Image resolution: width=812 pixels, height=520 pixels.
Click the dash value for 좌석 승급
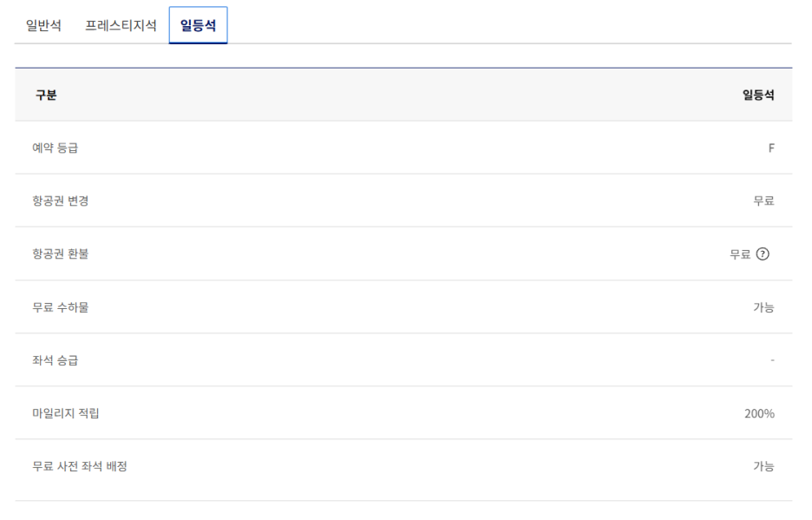pos(772,360)
